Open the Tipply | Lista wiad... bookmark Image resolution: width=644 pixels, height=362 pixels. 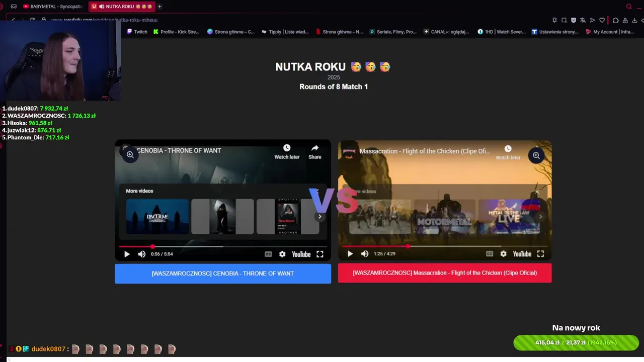tap(285, 32)
